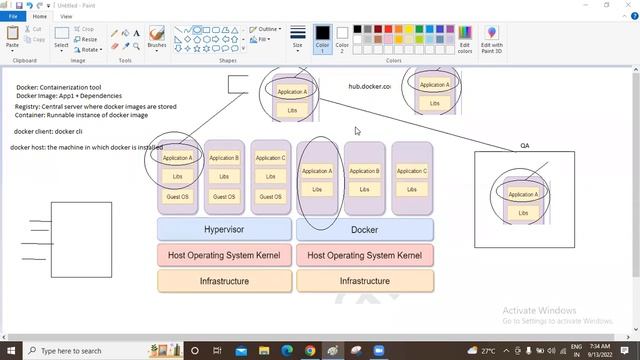Viewport: 640px width, 360px height.
Task: Switch to the View tab
Action: point(66,16)
